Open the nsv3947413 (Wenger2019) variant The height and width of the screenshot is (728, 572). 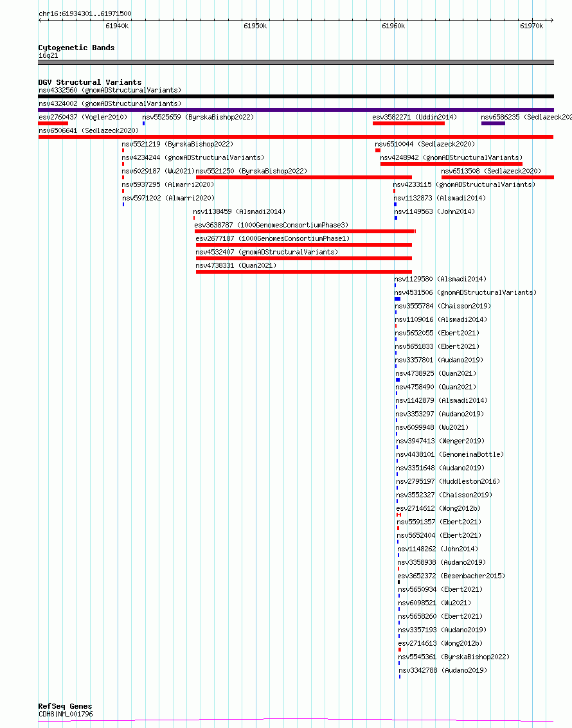[440, 440]
